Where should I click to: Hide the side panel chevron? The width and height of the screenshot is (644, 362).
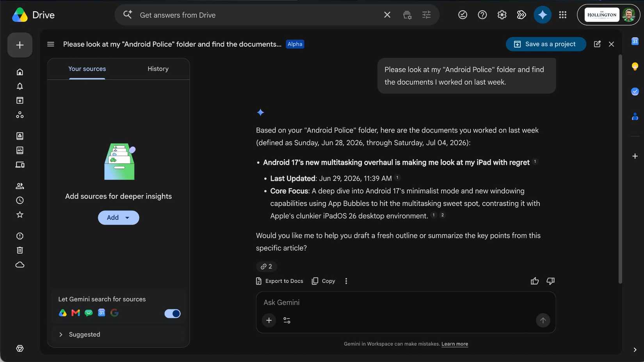tap(635, 350)
